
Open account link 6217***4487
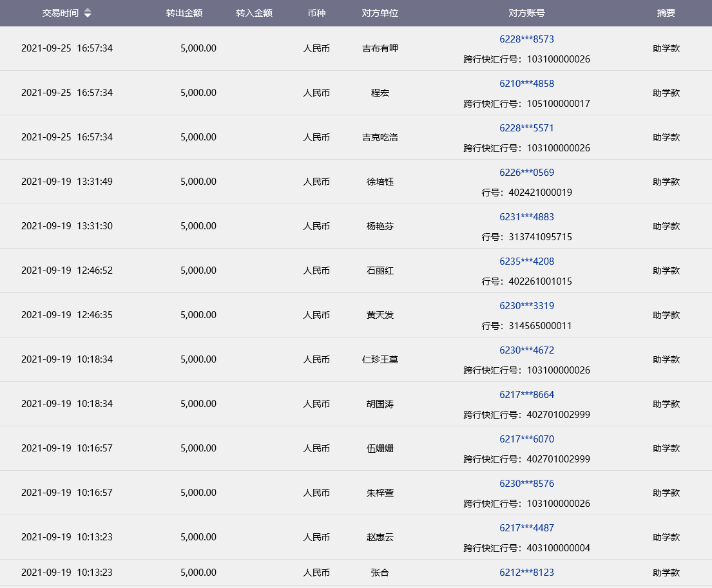(526, 528)
